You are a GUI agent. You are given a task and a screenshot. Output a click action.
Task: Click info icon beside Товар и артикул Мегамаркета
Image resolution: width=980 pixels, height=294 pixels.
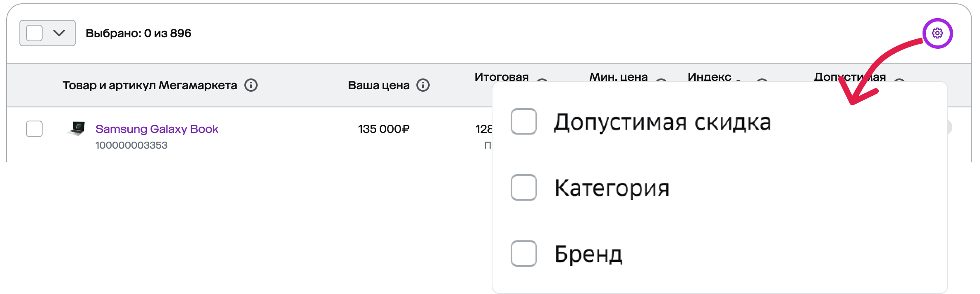click(251, 85)
